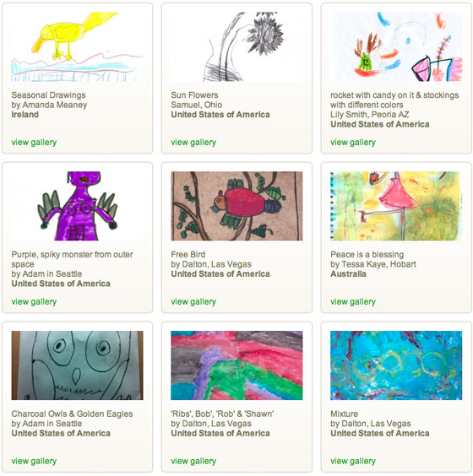Click the Seasonal Drawings title text
This screenshot has width=473, height=476.
point(49,95)
